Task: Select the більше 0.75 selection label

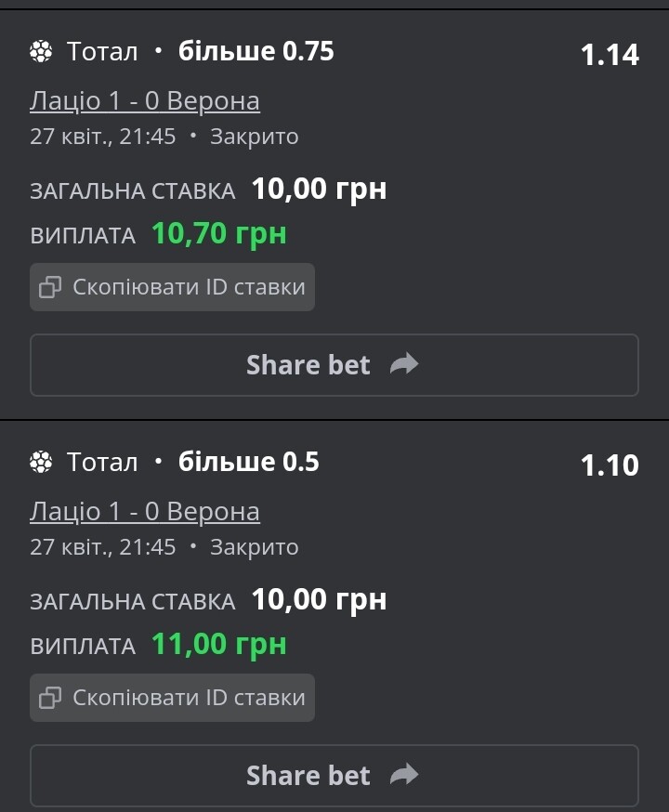Action: click(x=256, y=51)
